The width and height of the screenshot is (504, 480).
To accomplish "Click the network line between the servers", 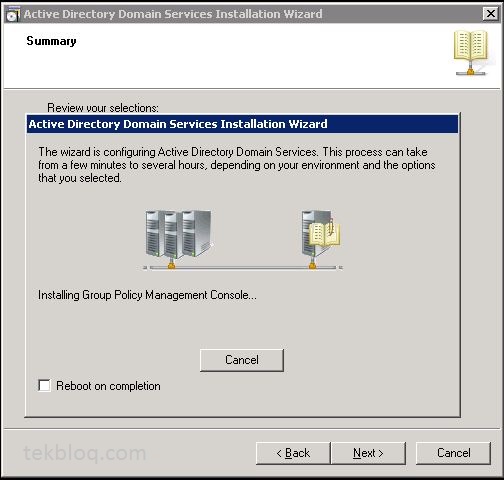I will (x=242, y=267).
